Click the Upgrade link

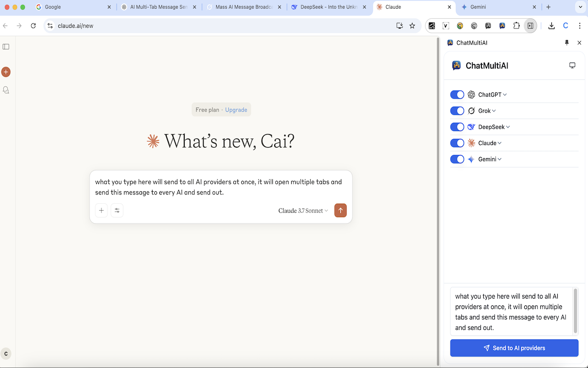pos(236,110)
